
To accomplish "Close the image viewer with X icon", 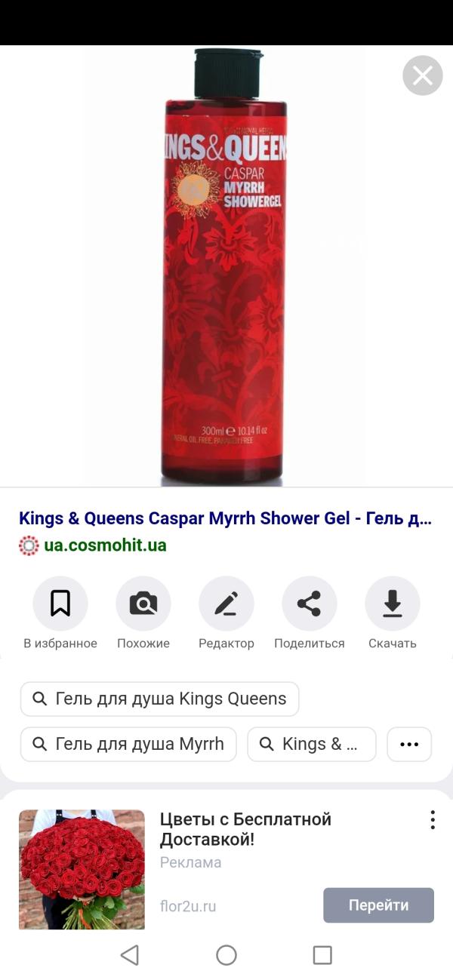I will [x=423, y=75].
